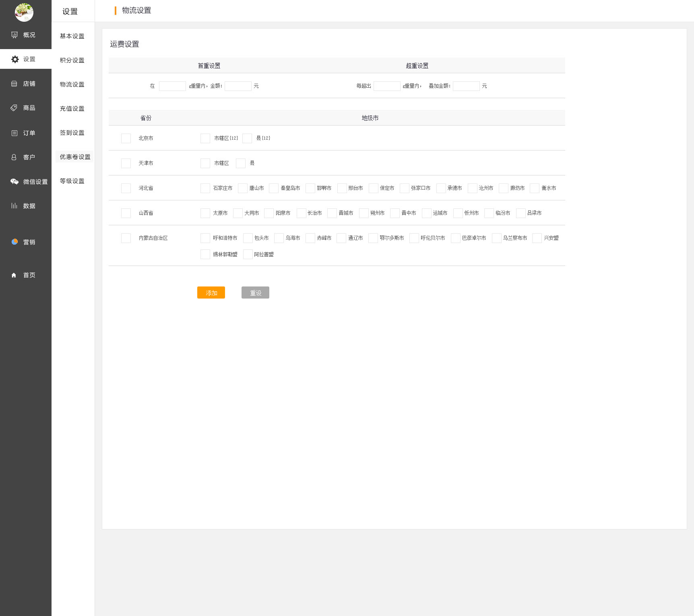Click the product (商品) tag icon
Viewport: 694px width, 616px height.
[14, 108]
